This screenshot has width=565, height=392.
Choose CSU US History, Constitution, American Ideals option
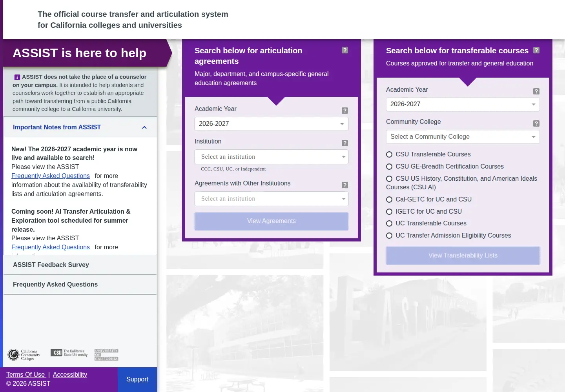coord(389,179)
